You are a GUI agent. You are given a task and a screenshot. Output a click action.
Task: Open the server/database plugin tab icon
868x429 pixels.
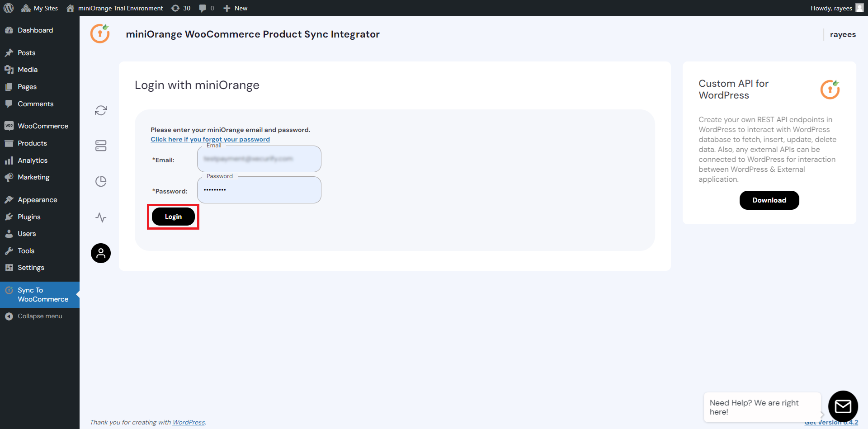pyautogui.click(x=101, y=146)
